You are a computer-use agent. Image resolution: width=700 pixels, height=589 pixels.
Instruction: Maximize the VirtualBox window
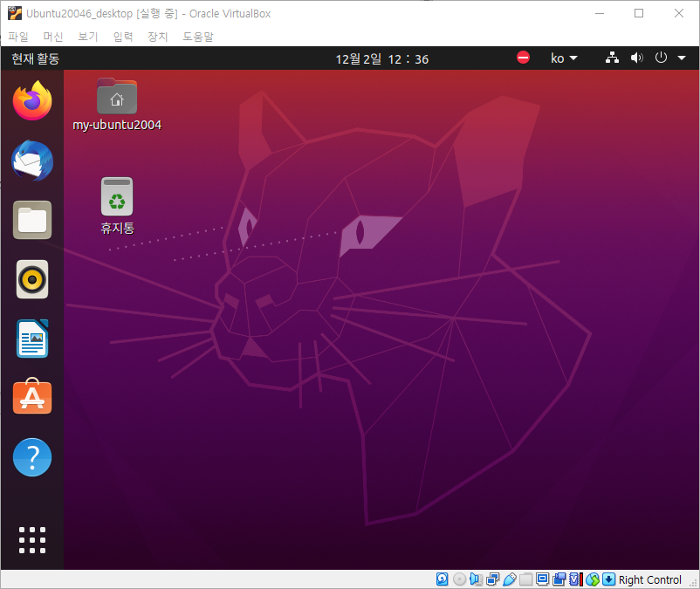point(639,13)
